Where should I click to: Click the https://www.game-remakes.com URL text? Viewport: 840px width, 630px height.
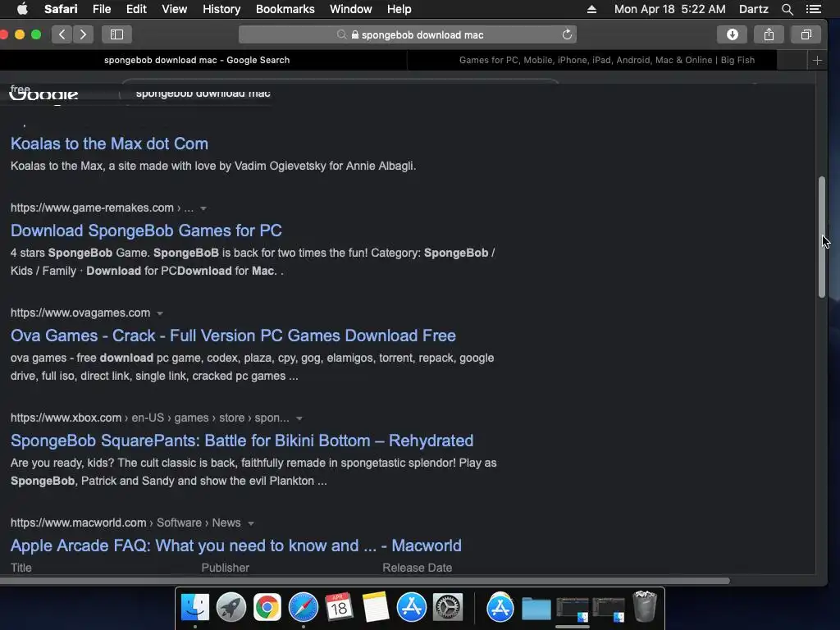(x=92, y=208)
